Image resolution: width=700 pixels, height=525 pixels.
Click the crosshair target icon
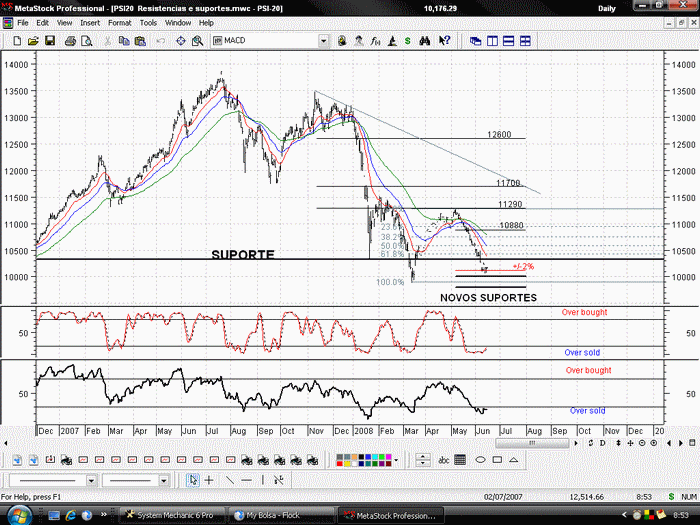pyautogui.click(x=181, y=41)
